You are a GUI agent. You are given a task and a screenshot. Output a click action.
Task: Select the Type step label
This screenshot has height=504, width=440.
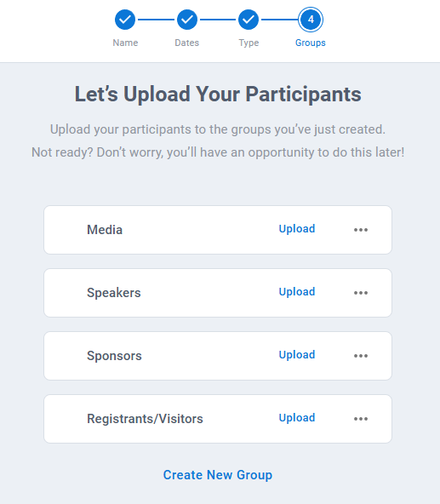[249, 43]
